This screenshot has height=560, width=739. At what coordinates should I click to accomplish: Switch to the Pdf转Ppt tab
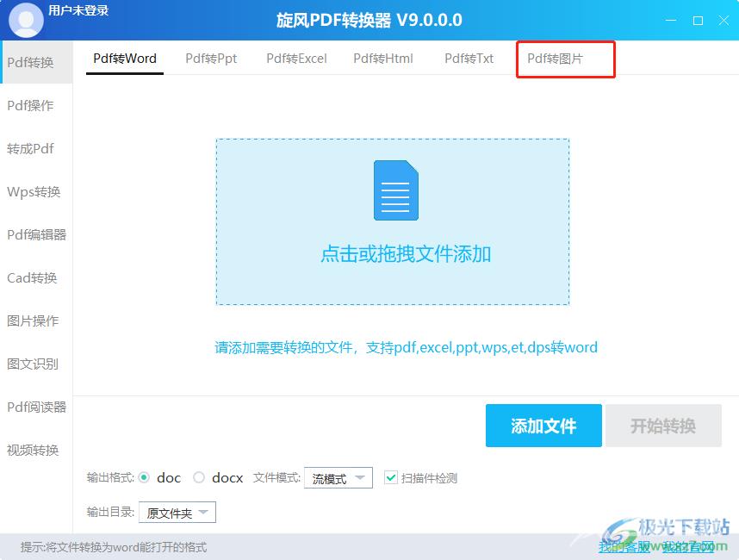coord(211,59)
